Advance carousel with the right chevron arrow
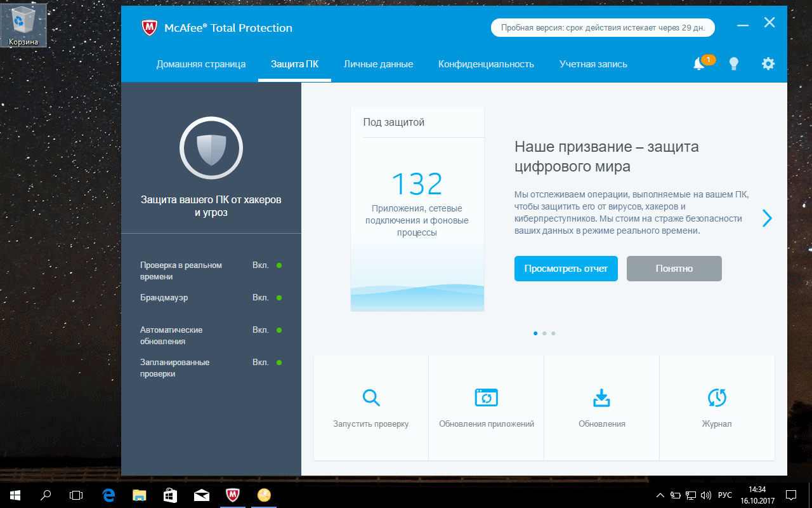Image resolution: width=812 pixels, height=508 pixels. coord(767,218)
